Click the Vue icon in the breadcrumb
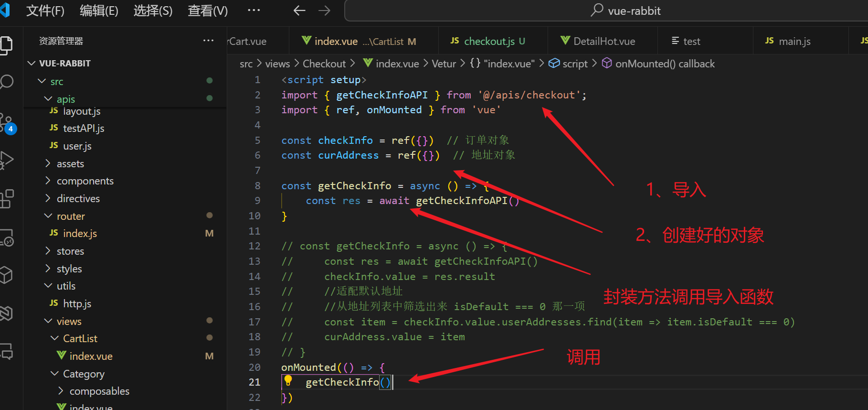This screenshot has width=868, height=410. coord(368,63)
